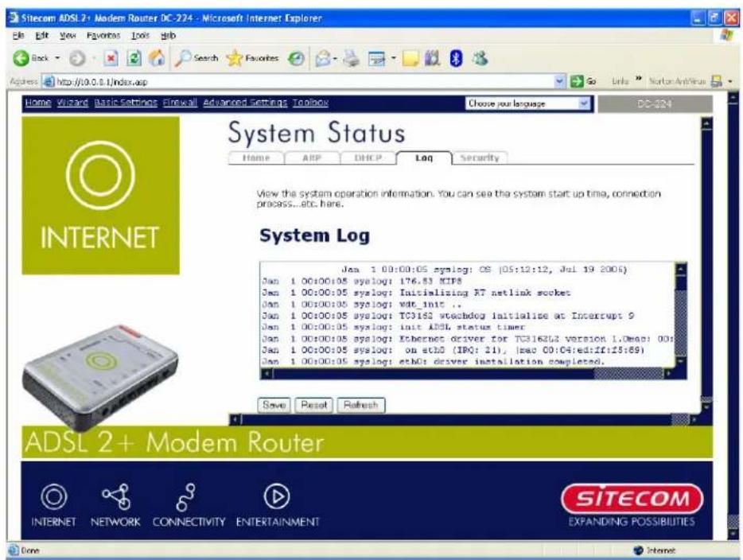743x560 pixels.
Task: Click the large INTERNET emblem
Action: point(100,195)
